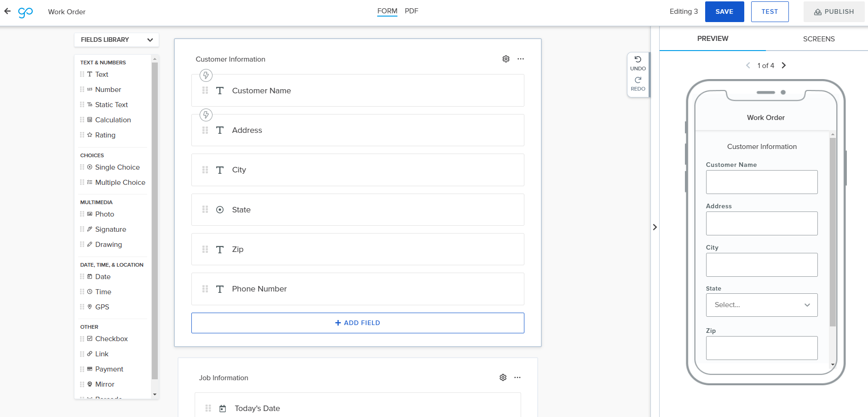Viewport: 868px width, 417px height.
Task: Click the phone preview scrollbar
Action: coord(833,232)
